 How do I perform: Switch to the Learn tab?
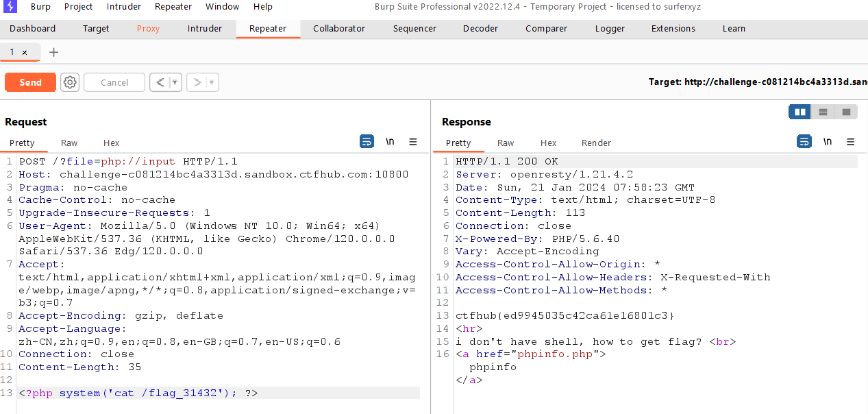(734, 28)
